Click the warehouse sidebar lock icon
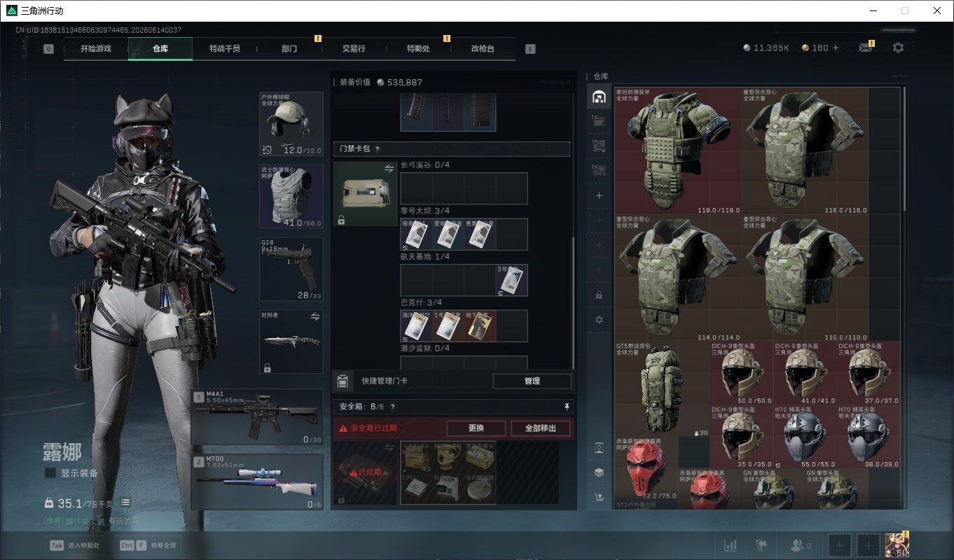 [599, 295]
